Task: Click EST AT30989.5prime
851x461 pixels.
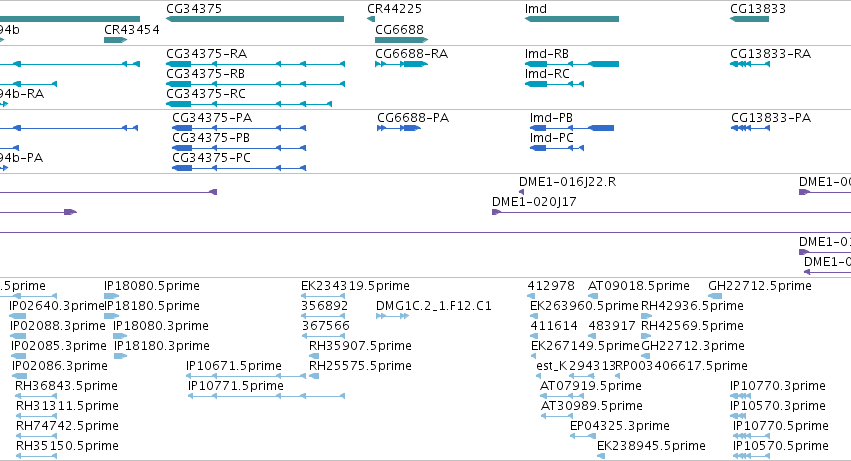Action: (557, 417)
